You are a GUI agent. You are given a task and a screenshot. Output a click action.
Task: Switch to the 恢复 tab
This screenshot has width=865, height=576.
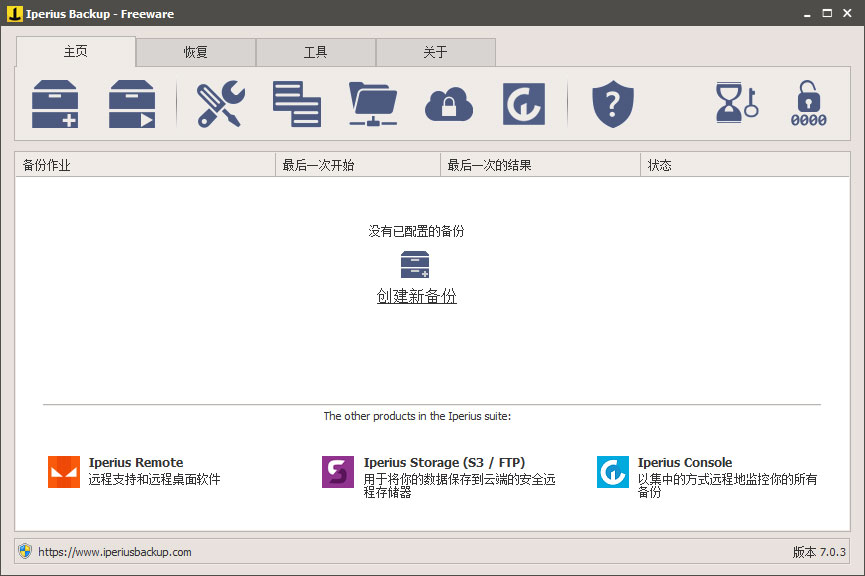[x=196, y=52]
